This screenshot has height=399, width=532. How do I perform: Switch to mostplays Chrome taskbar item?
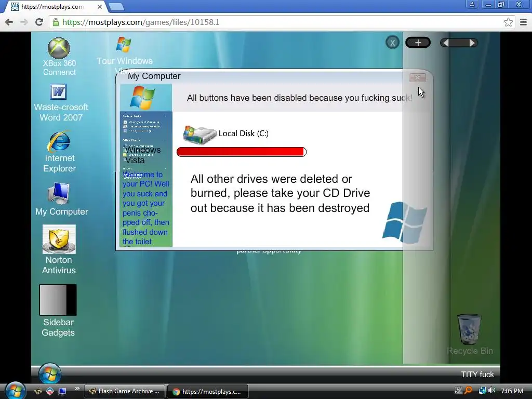point(208,391)
